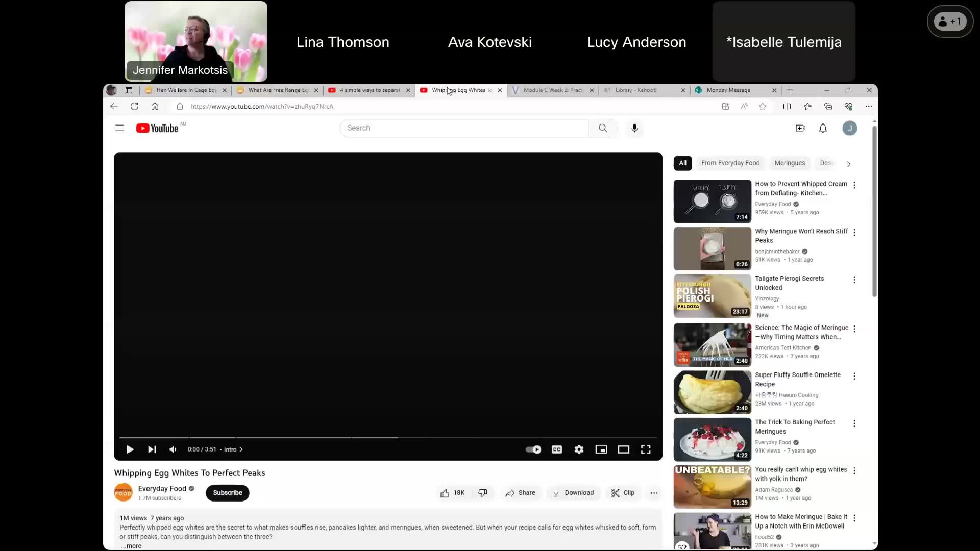This screenshot has height=551, width=980.
Task: Open the player settings gear
Action: pyautogui.click(x=579, y=449)
